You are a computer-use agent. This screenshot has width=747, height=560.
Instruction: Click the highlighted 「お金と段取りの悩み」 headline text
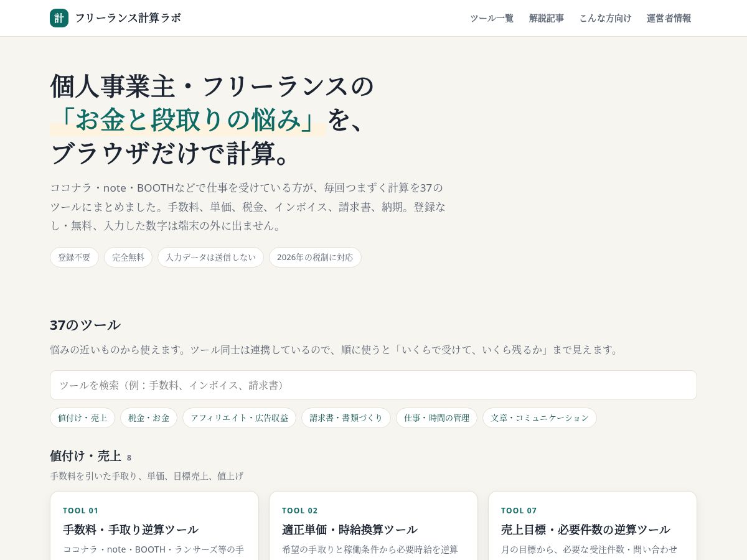tap(188, 119)
